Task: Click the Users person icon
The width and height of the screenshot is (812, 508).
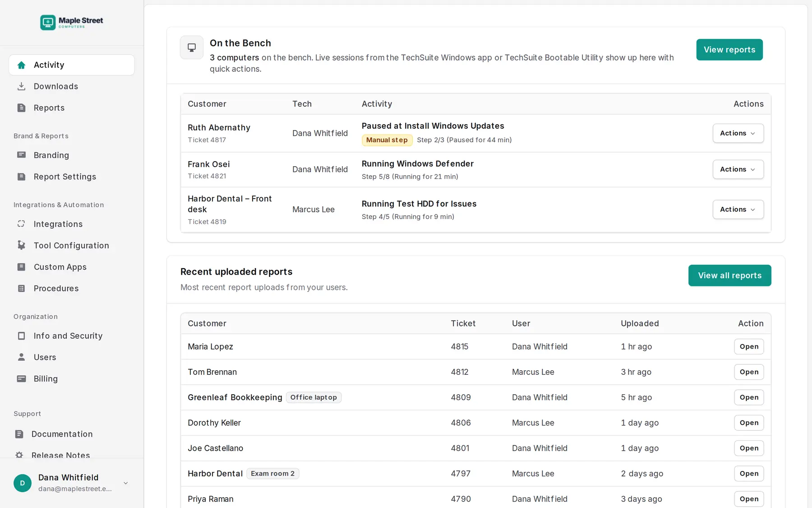Action: click(21, 357)
